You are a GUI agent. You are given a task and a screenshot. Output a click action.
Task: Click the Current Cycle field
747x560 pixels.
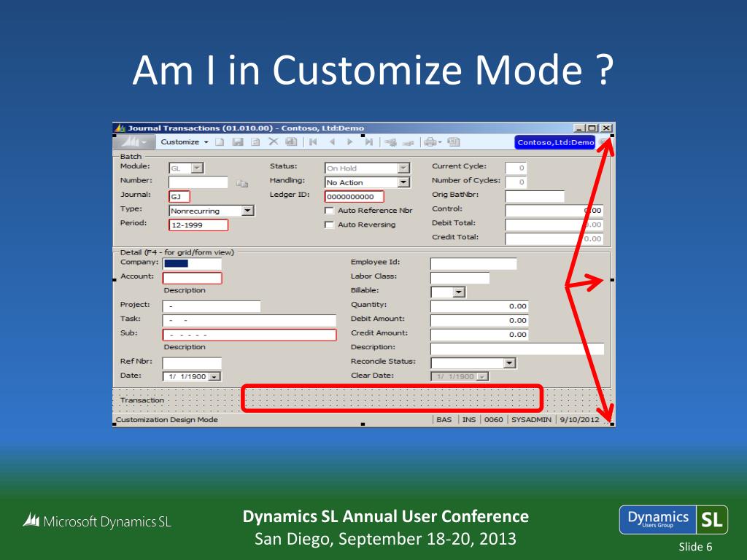pos(516,168)
